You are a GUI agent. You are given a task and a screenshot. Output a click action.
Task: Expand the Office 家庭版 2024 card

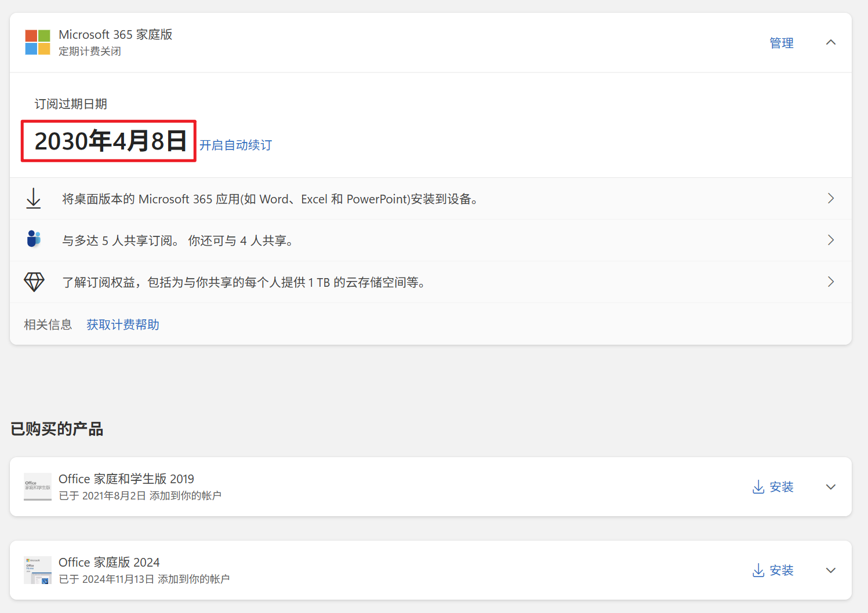tap(831, 570)
